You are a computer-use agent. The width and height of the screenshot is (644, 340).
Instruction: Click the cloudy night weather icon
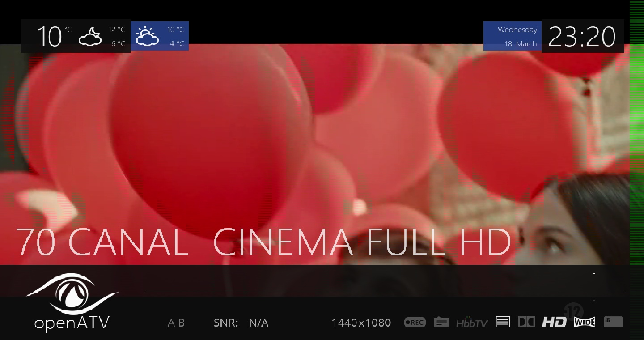(90, 37)
